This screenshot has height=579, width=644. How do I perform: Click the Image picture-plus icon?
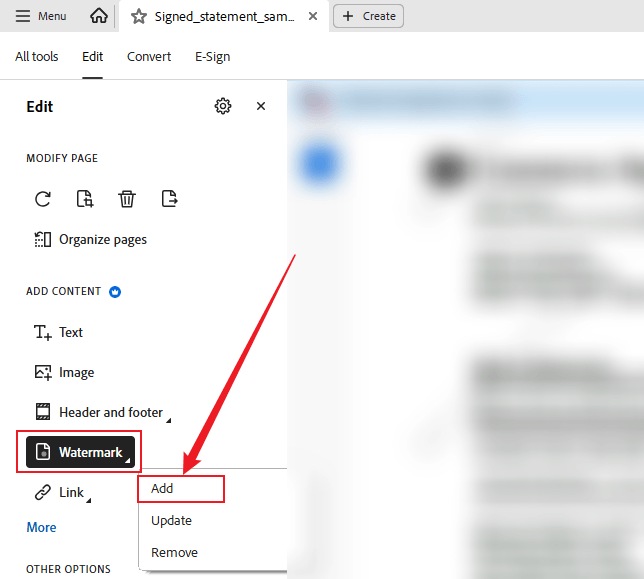coord(43,372)
